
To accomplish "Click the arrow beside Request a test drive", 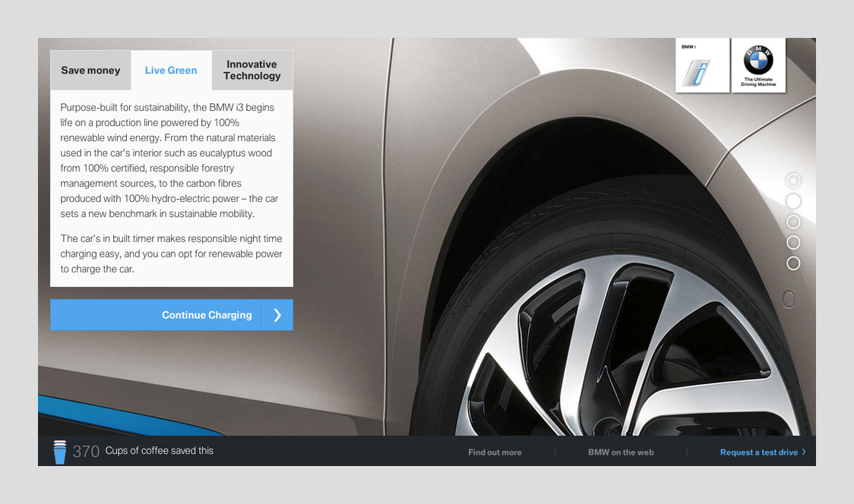I will pos(804,452).
